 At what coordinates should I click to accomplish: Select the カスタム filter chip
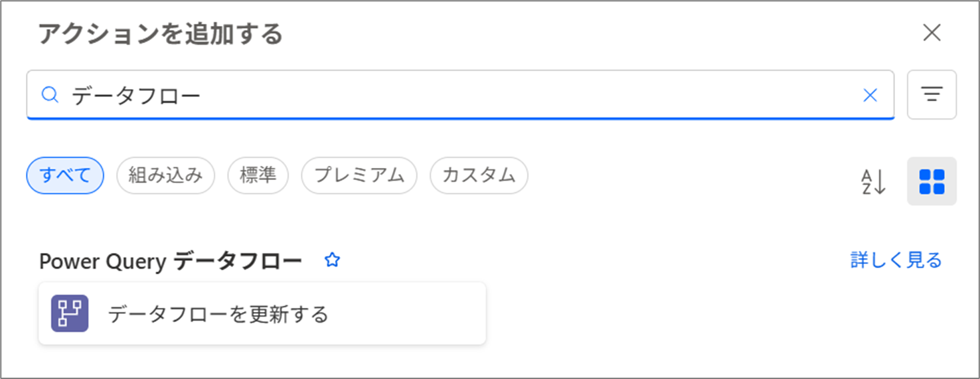point(479,175)
